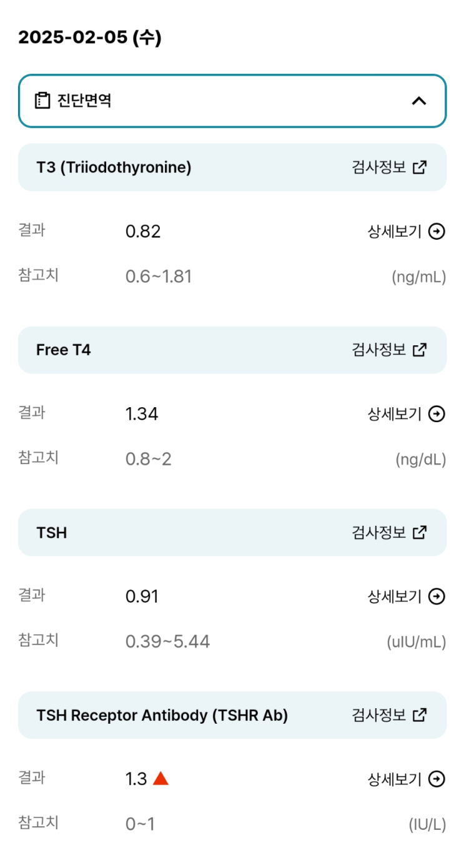Select the T3 (Triiodothyronine) header
This screenshot has height=868, width=464.
click(x=114, y=167)
